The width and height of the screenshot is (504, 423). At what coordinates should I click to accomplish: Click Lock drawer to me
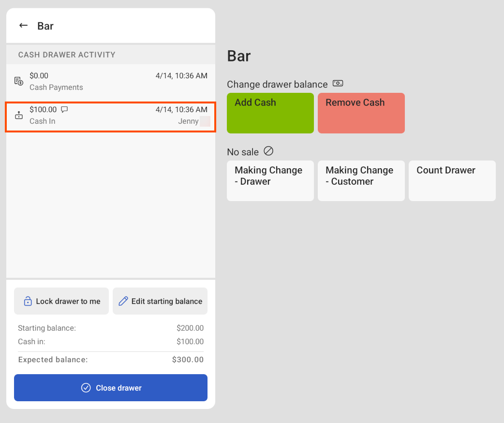pos(61,301)
